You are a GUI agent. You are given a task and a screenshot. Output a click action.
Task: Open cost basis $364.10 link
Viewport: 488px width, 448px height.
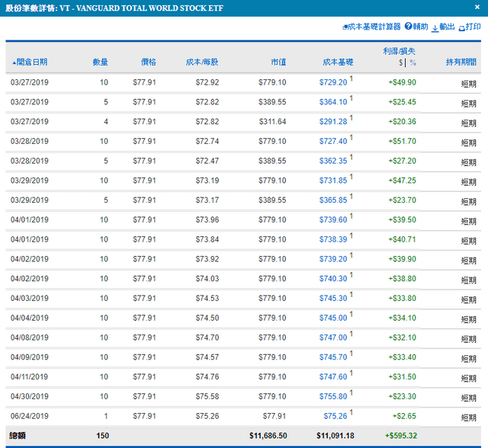tap(333, 102)
